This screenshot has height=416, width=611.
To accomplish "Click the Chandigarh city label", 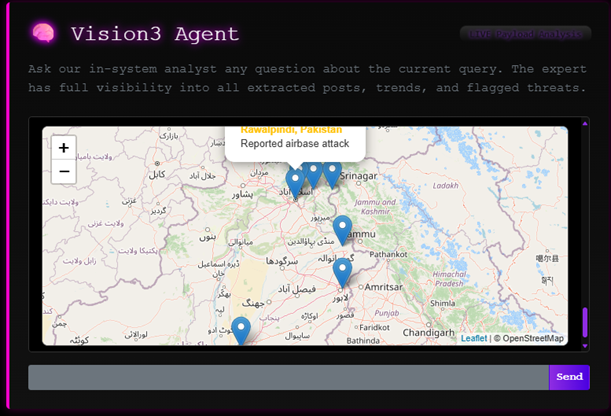I will (x=428, y=333).
